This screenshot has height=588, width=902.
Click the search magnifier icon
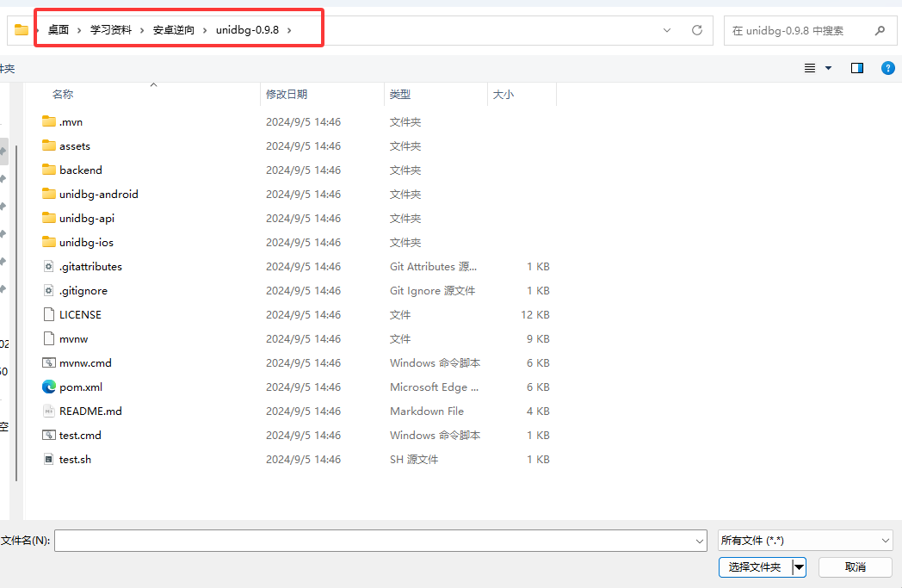tap(880, 30)
